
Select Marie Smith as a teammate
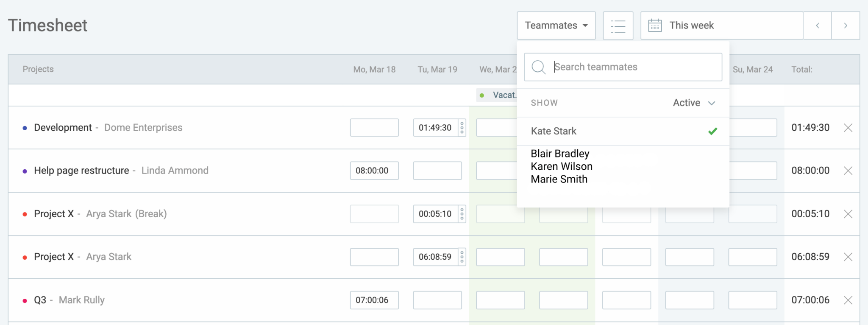pos(559,179)
